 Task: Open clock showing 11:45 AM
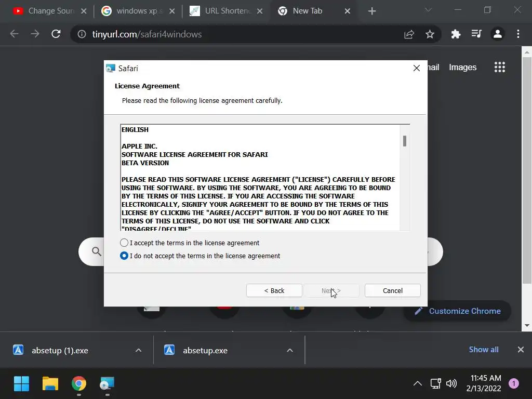[x=484, y=383]
